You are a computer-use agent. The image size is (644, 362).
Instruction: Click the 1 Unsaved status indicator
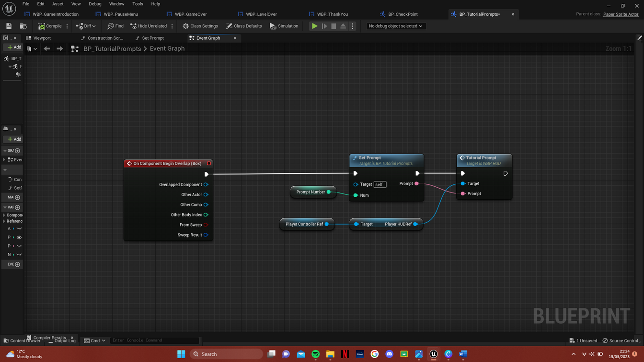pos(583,340)
